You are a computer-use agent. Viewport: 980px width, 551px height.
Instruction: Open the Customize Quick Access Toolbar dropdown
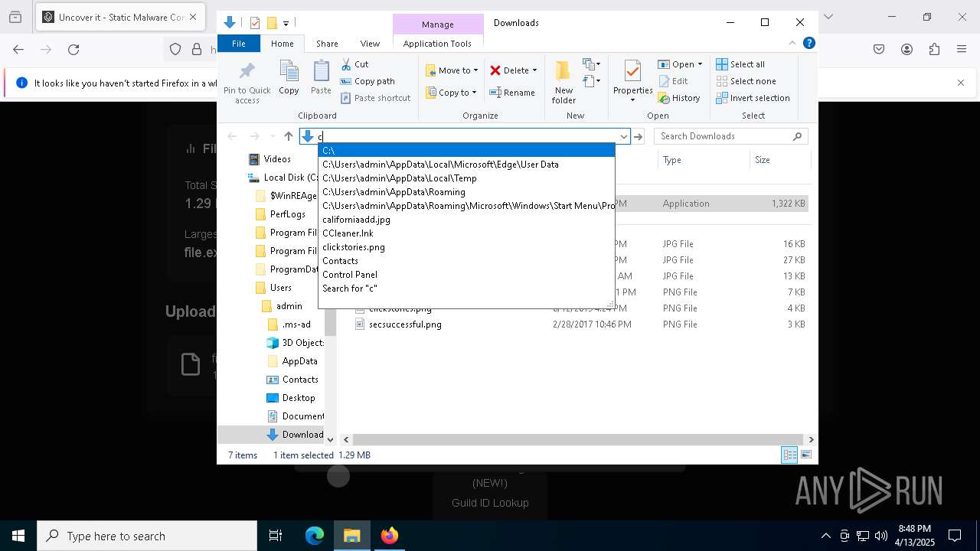click(x=286, y=23)
